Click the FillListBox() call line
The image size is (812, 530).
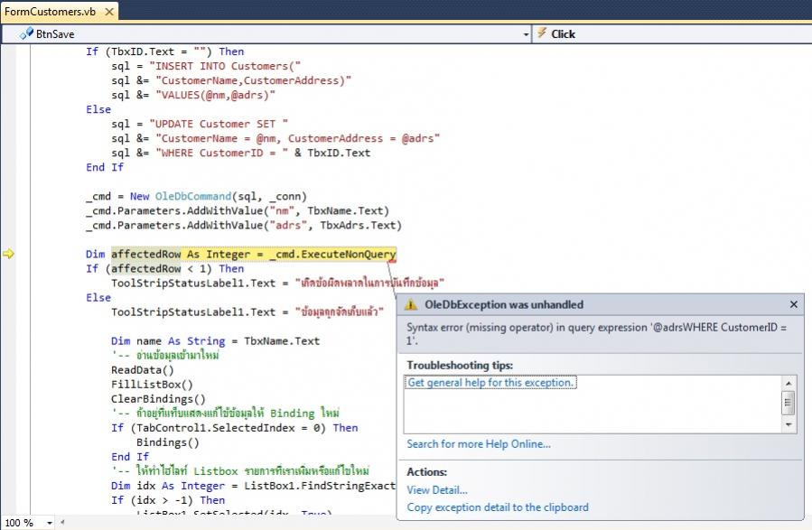tap(152, 385)
